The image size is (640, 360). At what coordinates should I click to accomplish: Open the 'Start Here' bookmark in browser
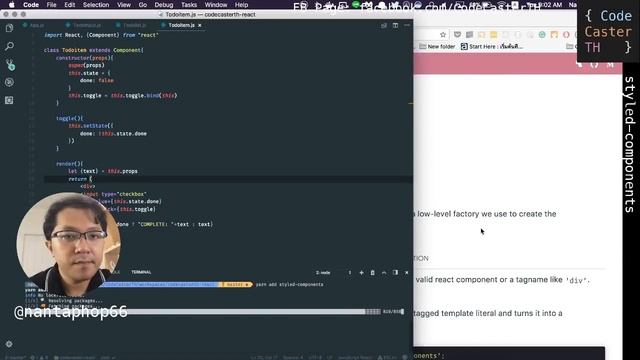(492, 47)
